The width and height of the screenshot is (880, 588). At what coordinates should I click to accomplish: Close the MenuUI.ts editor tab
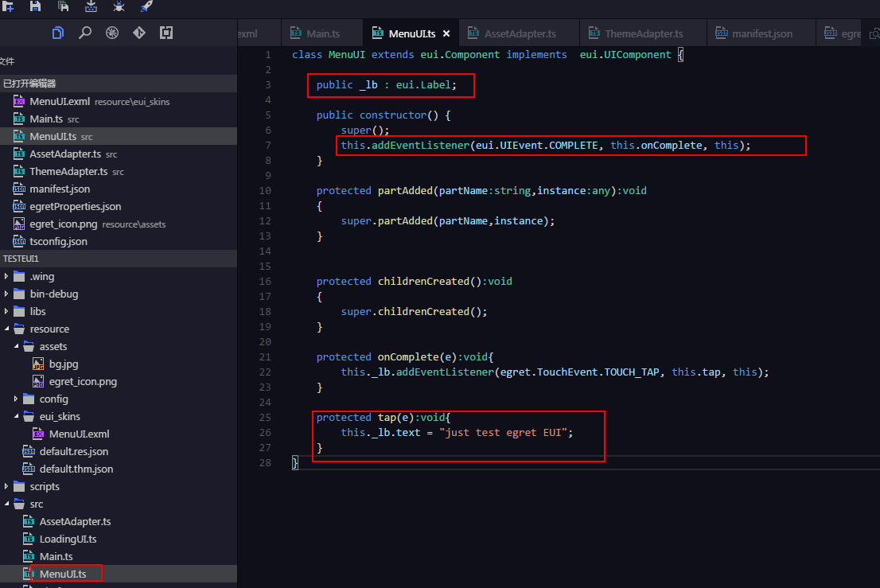(x=446, y=33)
